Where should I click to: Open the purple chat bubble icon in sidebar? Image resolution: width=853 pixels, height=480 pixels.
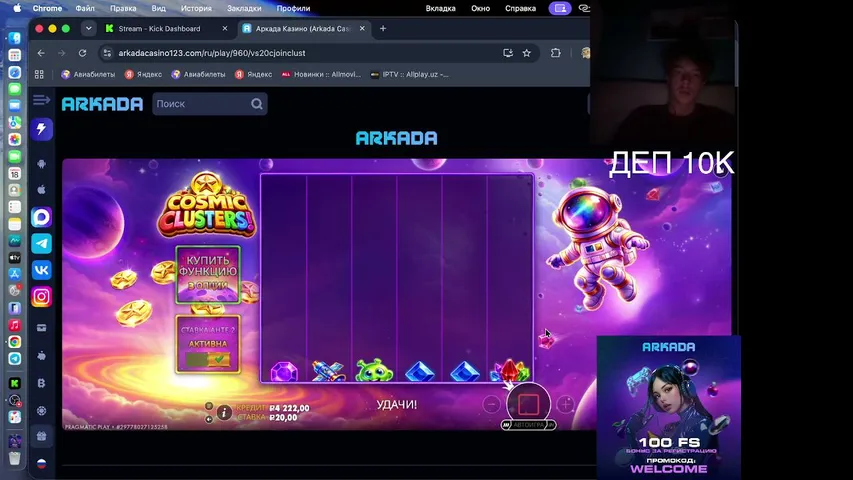[x=41, y=217]
